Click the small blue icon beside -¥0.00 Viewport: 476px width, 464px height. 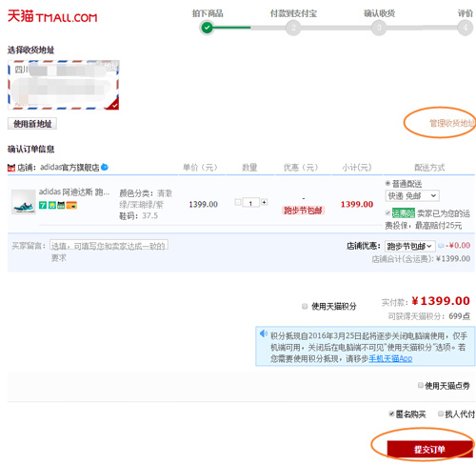point(441,246)
